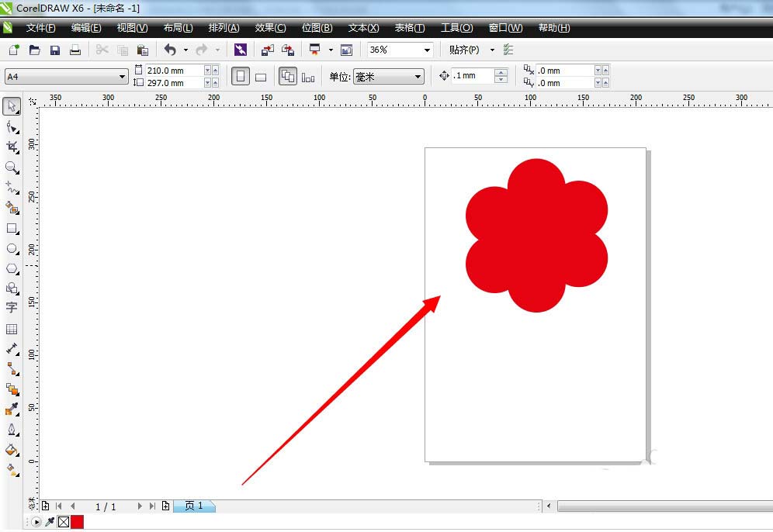
Task: Choose the Rectangle tool
Action: 12,229
